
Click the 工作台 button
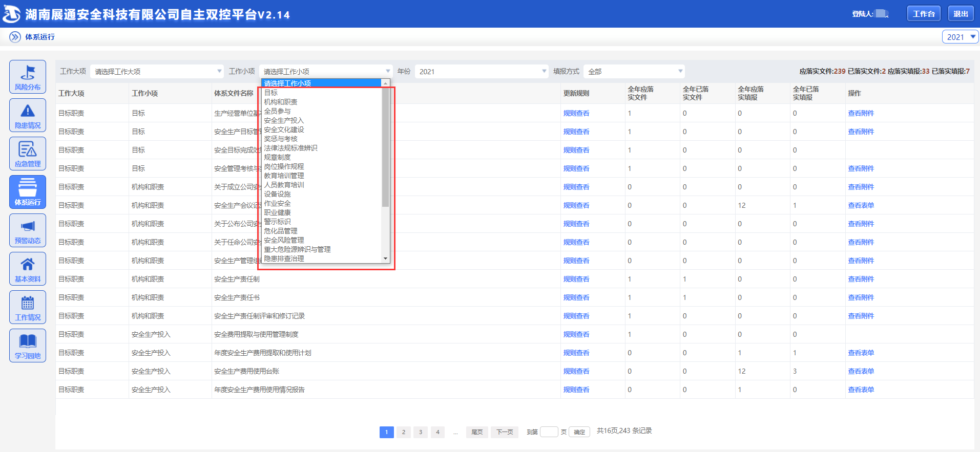[924, 14]
